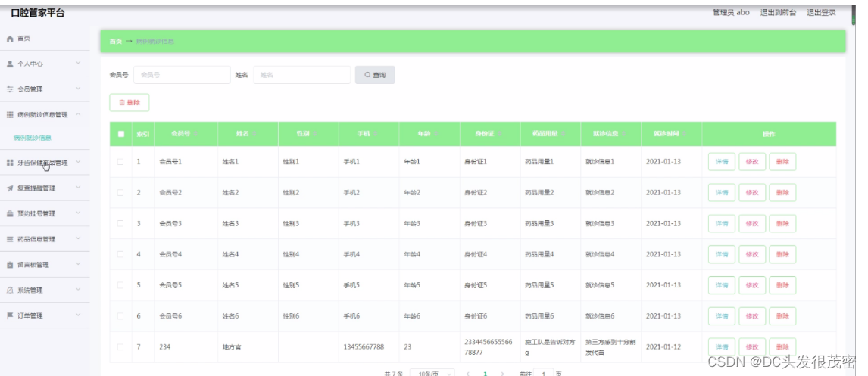Click the clipboard icon of 留言板管理
The height and width of the screenshot is (376, 868).
pyautogui.click(x=9, y=265)
